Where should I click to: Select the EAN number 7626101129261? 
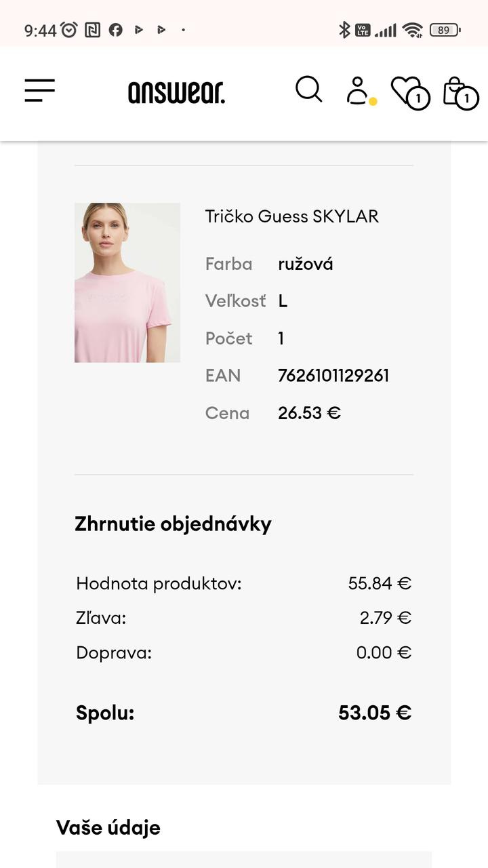coord(333,376)
